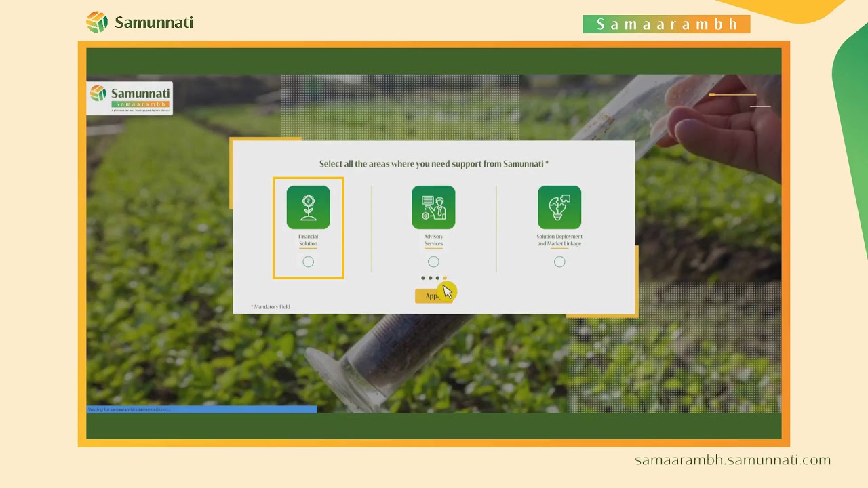Select the Advisory Services radio button

click(433, 262)
